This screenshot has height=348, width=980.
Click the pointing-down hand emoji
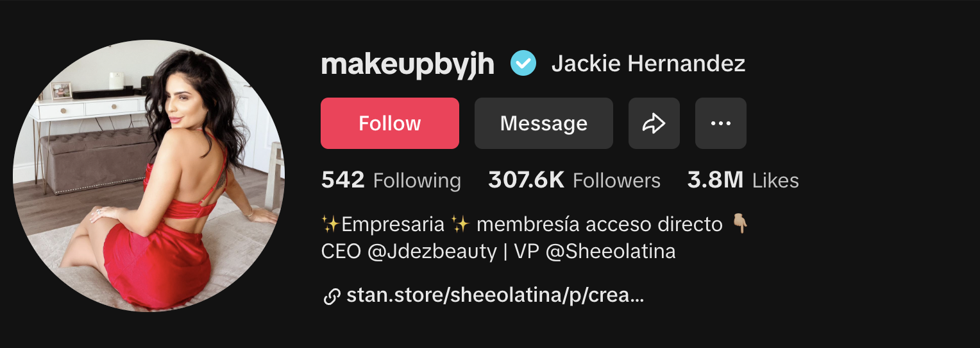click(x=740, y=223)
